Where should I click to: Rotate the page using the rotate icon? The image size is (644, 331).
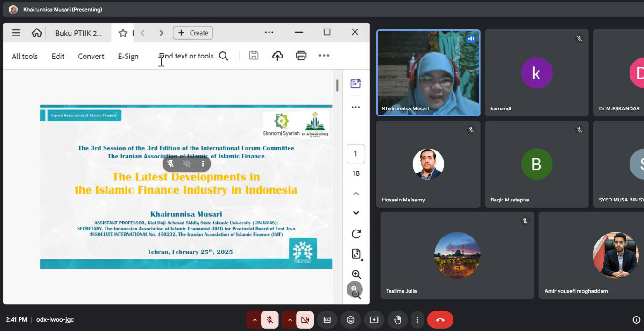click(x=356, y=234)
